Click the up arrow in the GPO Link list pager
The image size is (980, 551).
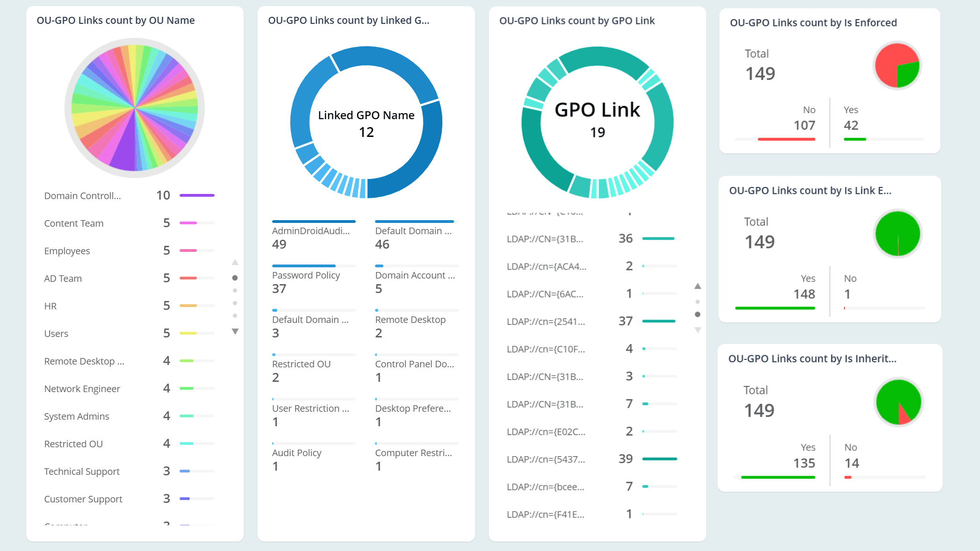pos(698,285)
